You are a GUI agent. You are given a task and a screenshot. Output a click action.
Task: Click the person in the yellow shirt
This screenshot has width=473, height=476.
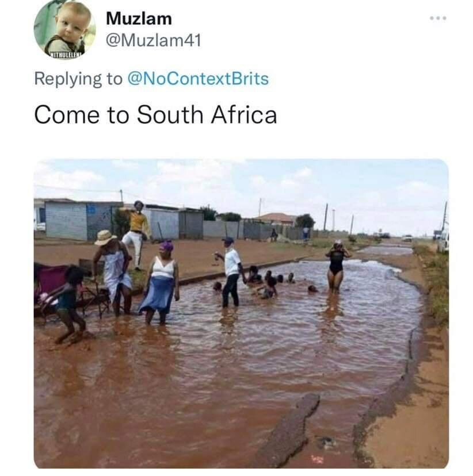(x=137, y=234)
